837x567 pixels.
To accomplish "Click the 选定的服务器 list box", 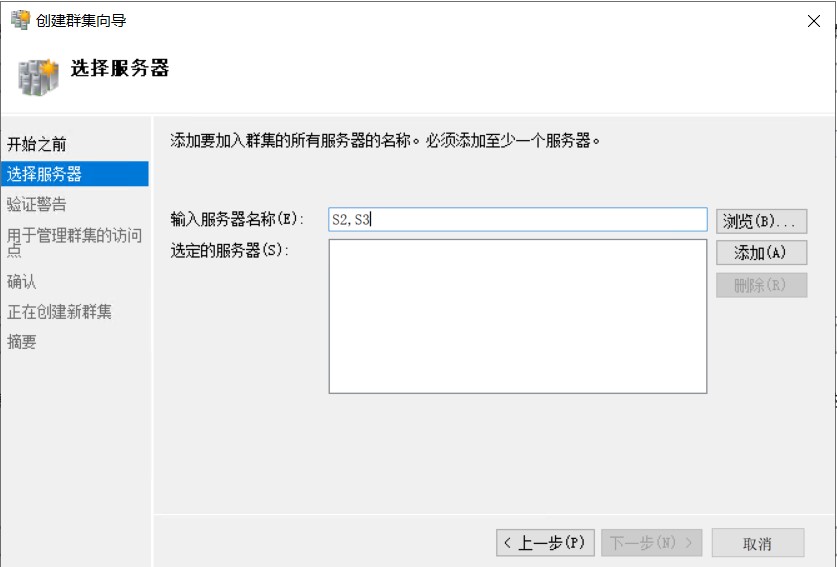I will tap(518, 316).
